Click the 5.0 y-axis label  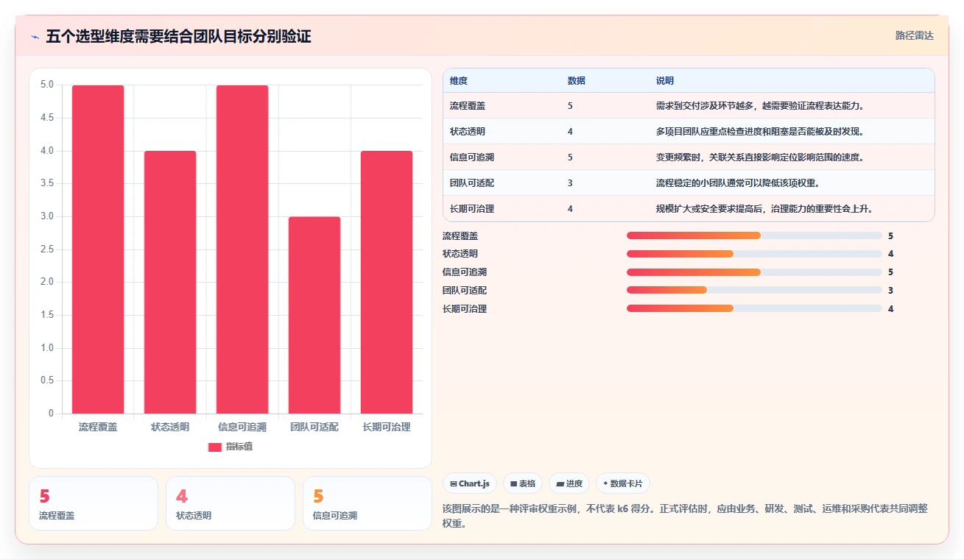coord(47,85)
